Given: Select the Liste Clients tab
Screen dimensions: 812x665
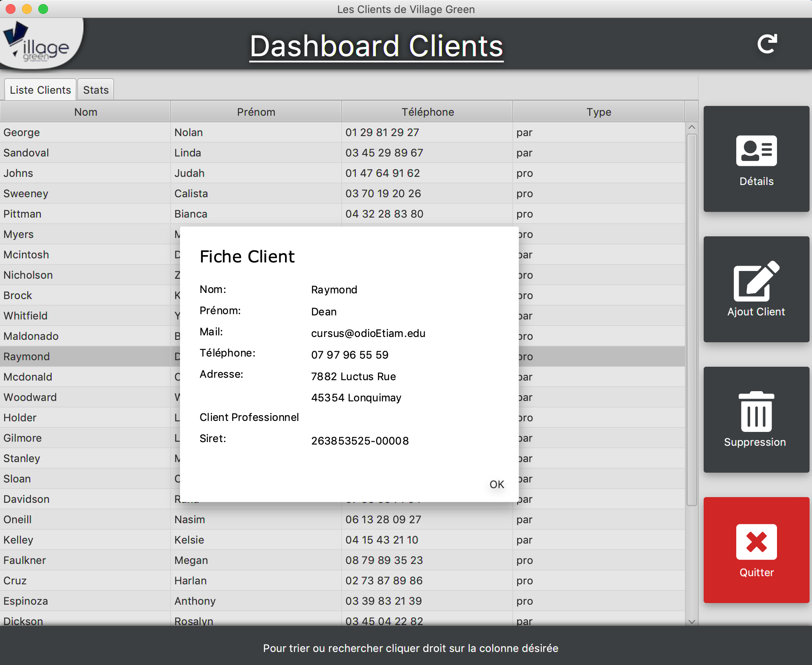Looking at the screenshot, I should (40, 90).
